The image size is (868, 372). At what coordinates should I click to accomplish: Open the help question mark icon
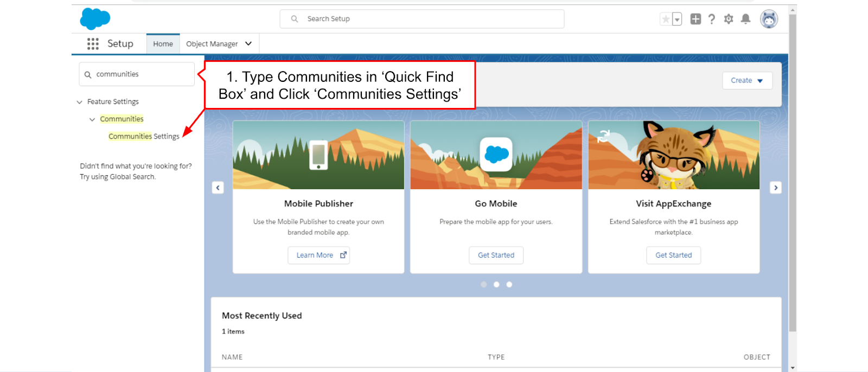click(x=712, y=19)
